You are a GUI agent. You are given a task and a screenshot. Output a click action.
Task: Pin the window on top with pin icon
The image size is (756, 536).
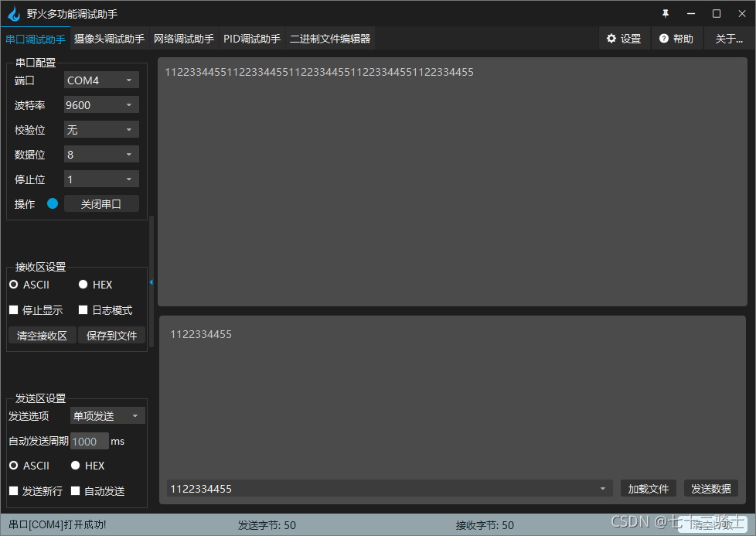coord(666,13)
